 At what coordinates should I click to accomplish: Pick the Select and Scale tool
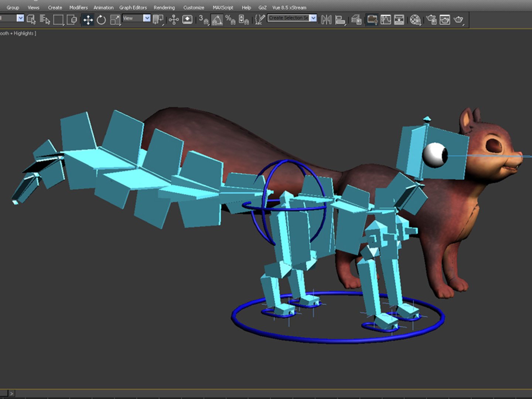coord(115,20)
